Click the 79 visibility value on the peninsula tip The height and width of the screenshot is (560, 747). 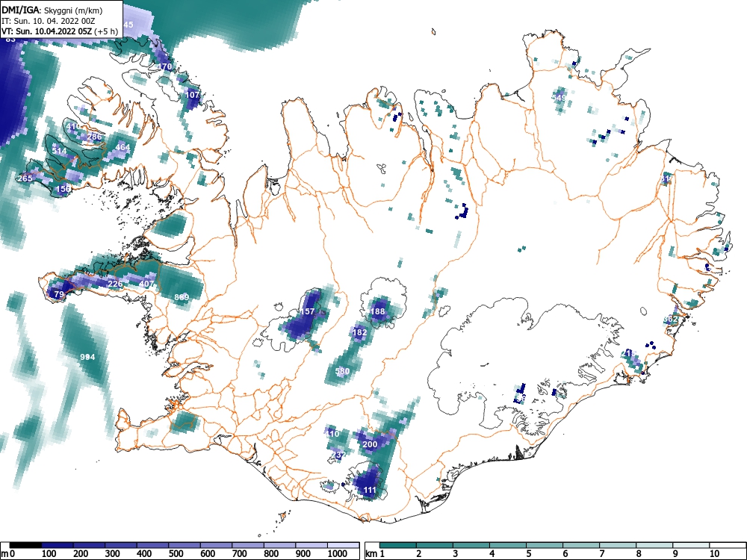coord(58,294)
